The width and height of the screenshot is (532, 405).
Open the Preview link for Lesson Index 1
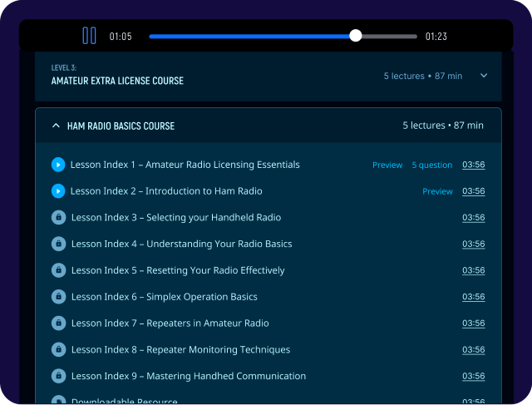pos(387,165)
